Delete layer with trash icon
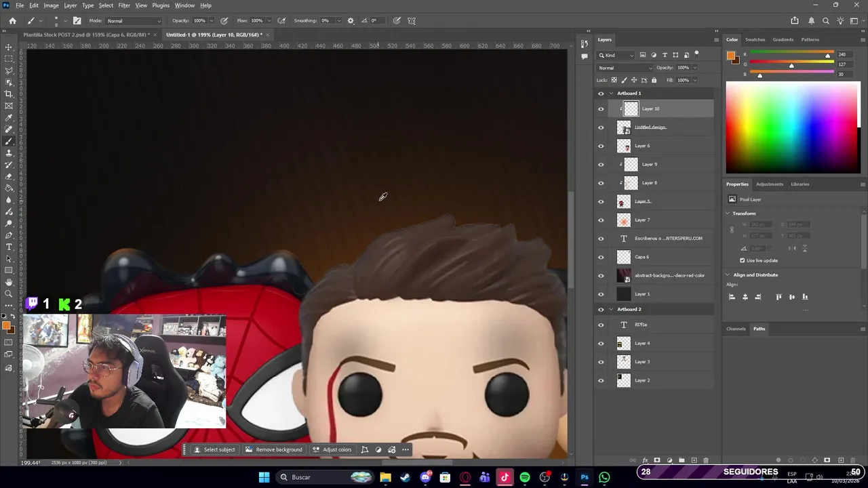The height and width of the screenshot is (488, 868). tap(705, 460)
